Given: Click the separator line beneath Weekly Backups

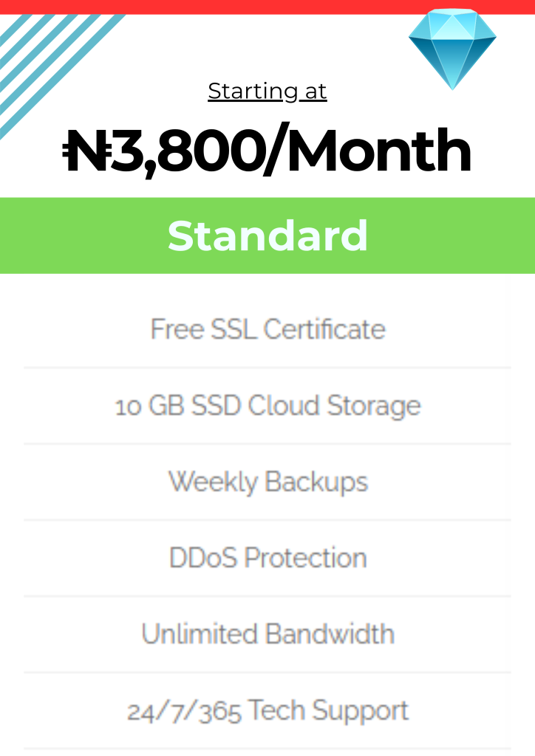Looking at the screenshot, I should [267, 520].
